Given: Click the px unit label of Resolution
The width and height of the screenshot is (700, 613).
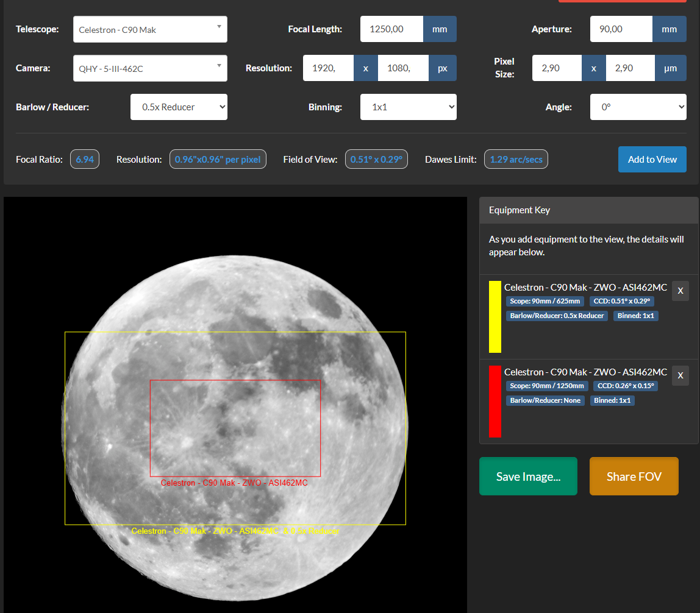Looking at the screenshot, I should pos(443,68).
